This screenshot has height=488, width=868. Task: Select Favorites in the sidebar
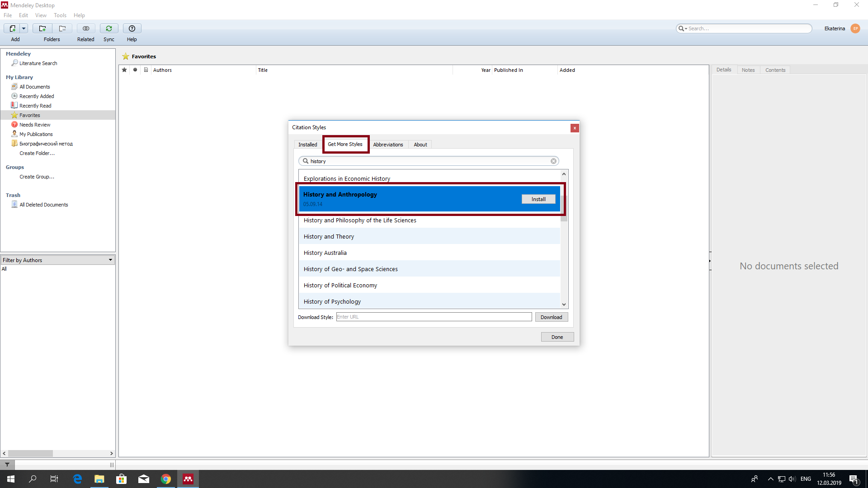[29, 115]
